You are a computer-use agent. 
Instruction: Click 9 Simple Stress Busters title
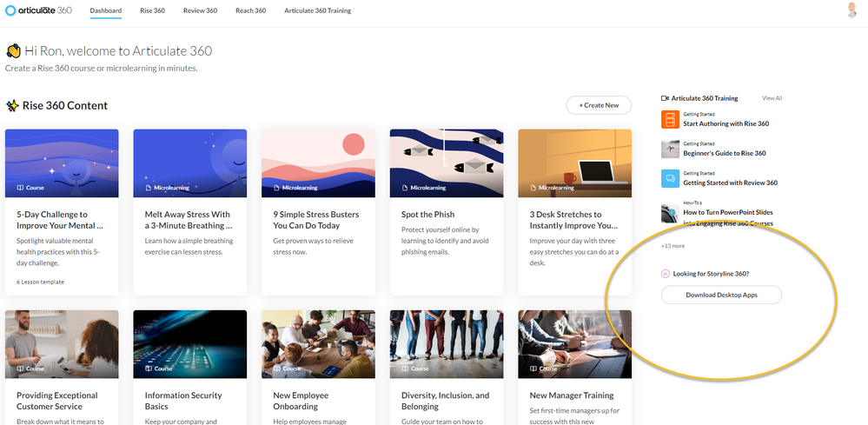(x=316, y=220)
